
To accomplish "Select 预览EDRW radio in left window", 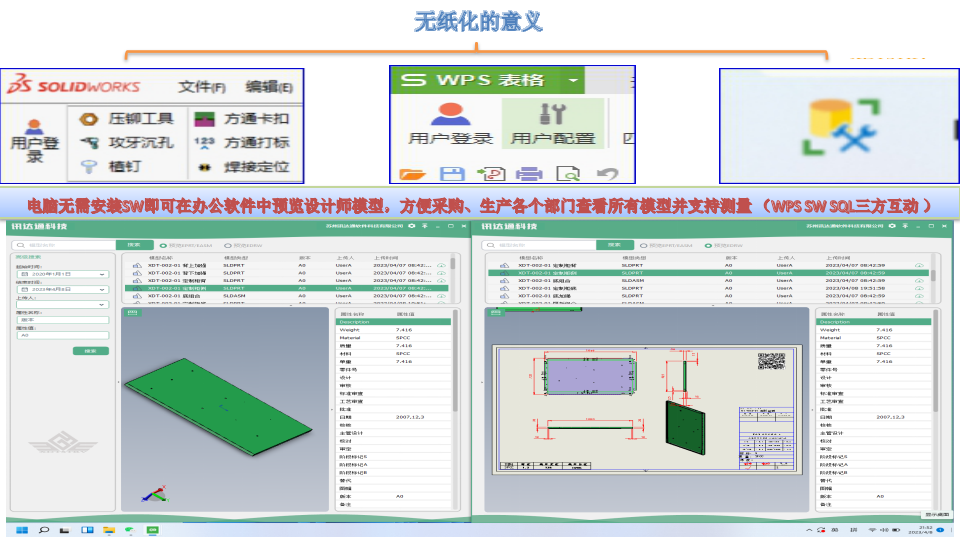I will [228, 245].
